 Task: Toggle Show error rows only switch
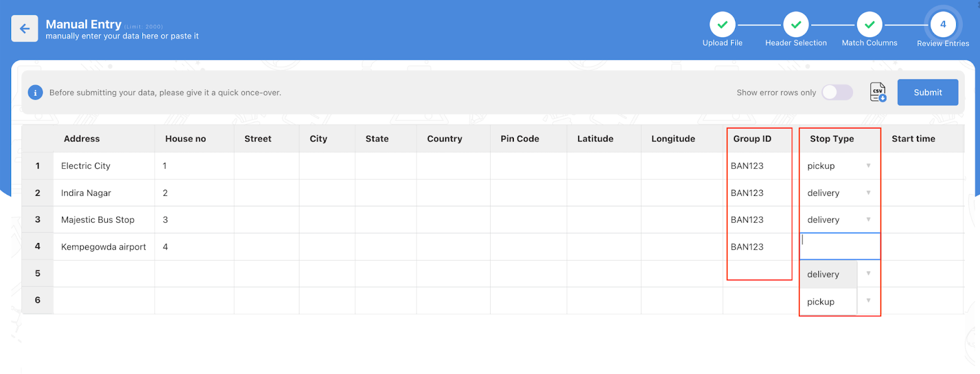pos(837,92)
